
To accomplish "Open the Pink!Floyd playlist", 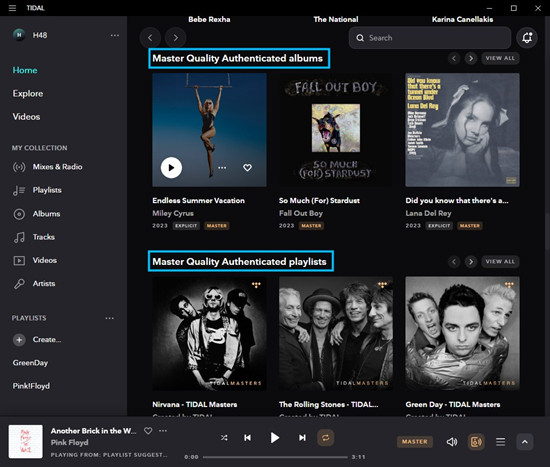I will 31,386.
